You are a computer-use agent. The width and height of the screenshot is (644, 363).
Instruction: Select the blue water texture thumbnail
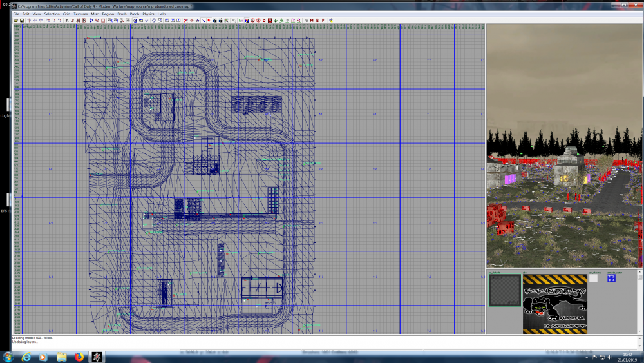click(611, 279)
